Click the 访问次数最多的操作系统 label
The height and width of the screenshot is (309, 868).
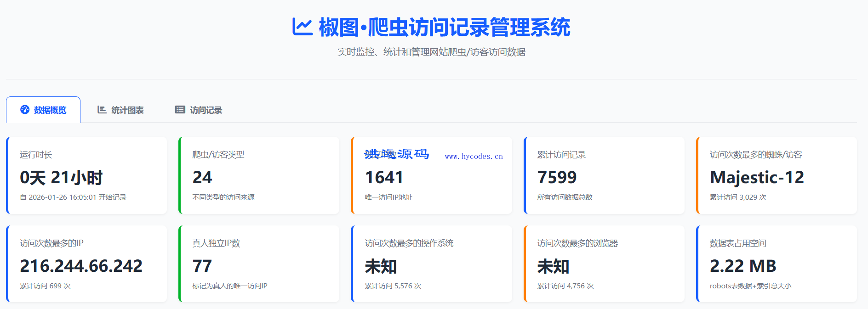pos(409,243)
